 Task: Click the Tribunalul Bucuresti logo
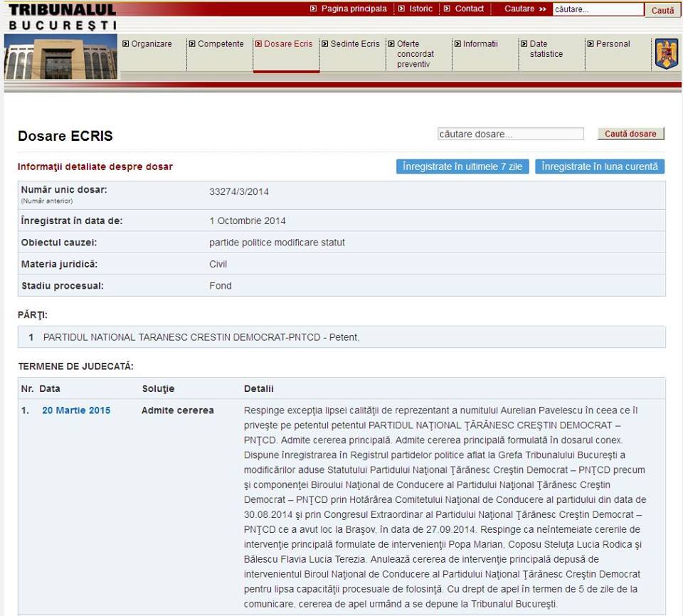63,17
